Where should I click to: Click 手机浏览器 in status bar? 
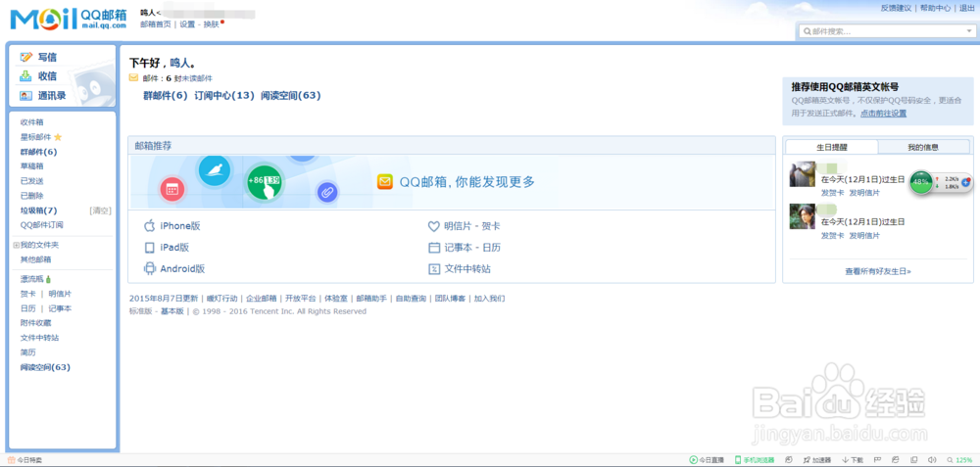(x=755, y=460)
